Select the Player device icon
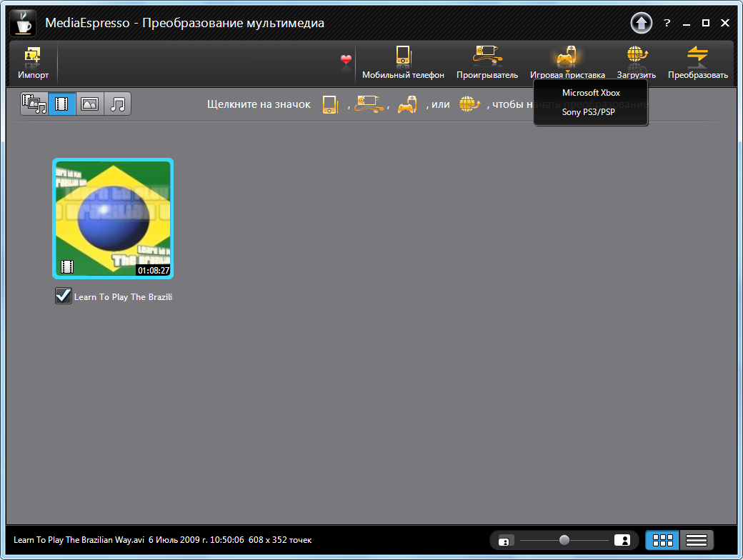 click(487, 62)
